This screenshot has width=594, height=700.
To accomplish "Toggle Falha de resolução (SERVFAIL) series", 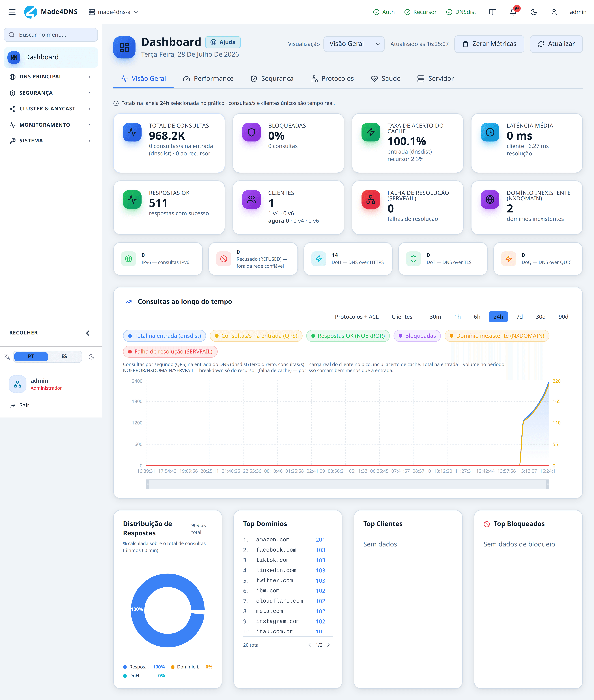I will tap(170, 352).
